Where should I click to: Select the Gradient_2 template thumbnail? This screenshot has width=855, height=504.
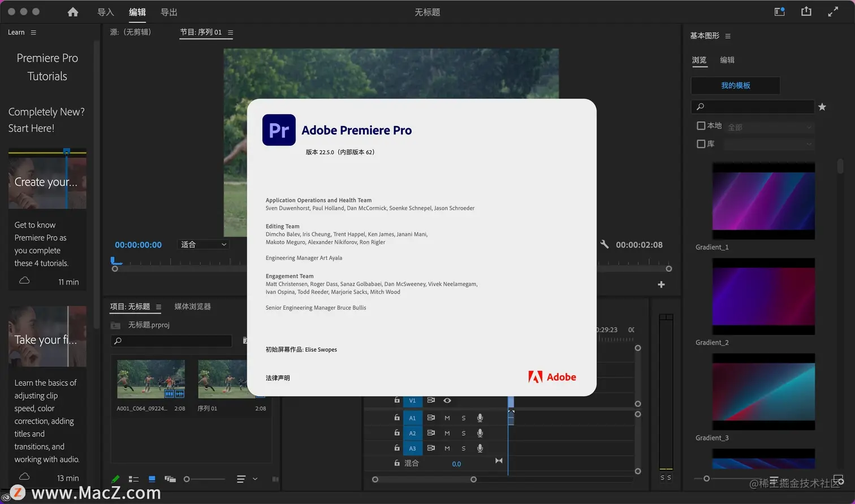tap(763, 297)
